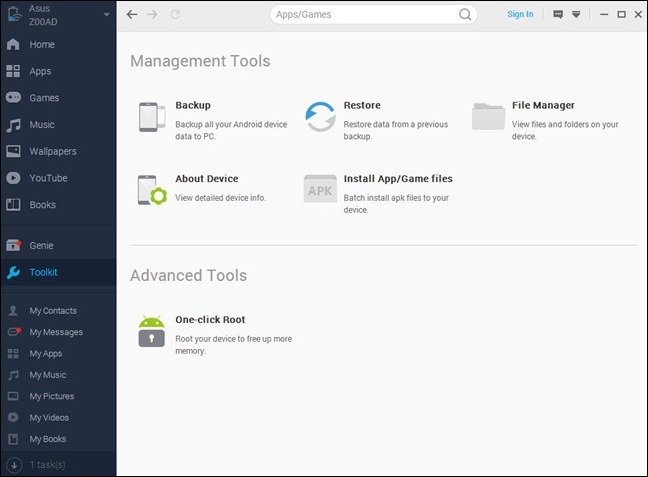This screenshot has height=477, width=648.
Task: Click the Genie store icon
Action: (13, 245)
